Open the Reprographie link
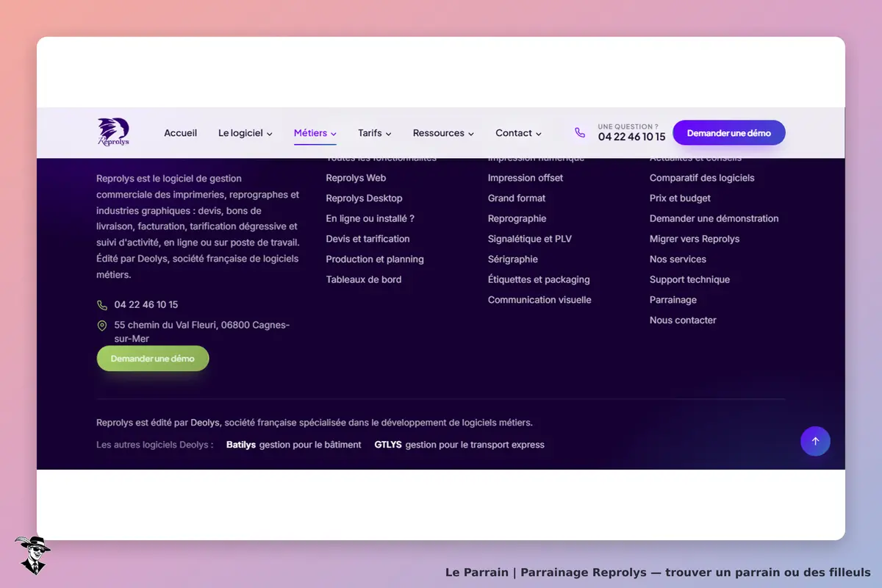The width and height of the screenshot is (882, 588). click(517, 218)
